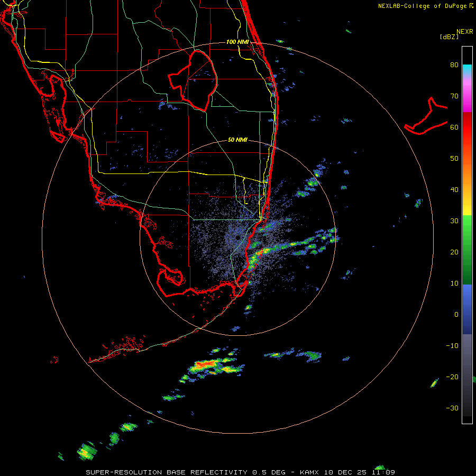Click the [dBZ] legend unit label
Screen dimensions: 476x476
tap(449, 36)
